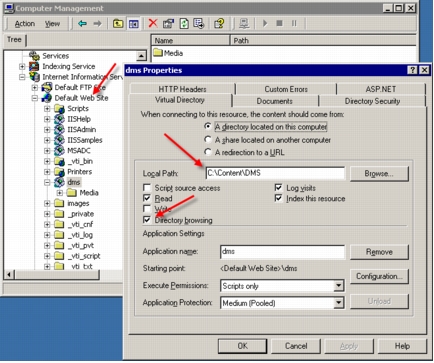Click the Help toolbar icon with question mark
Image resolution: width=434 pixels, height=363 pixels.
[219, 23]
